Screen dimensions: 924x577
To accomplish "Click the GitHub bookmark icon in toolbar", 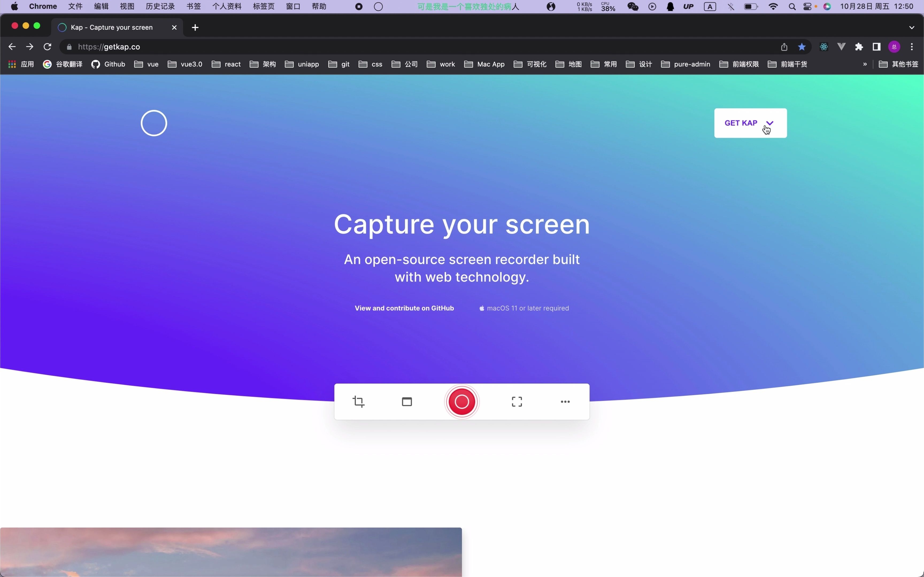I will [96, 64].
